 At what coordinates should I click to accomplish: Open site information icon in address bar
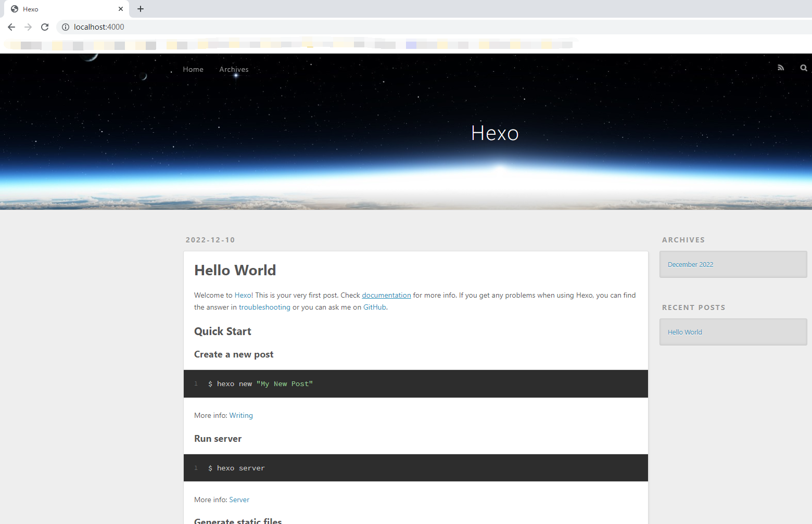(x=66, y=27)
